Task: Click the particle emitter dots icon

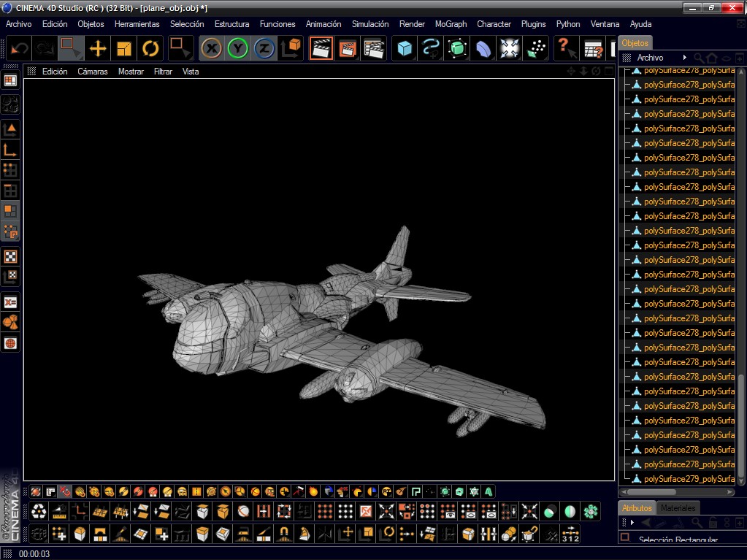Action: click(535, 48)
